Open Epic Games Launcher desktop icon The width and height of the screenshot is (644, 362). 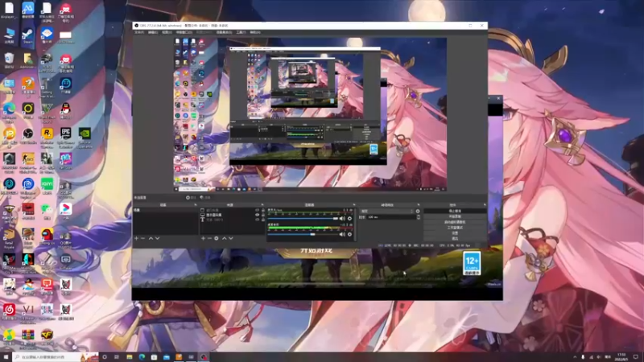point(66,138)
